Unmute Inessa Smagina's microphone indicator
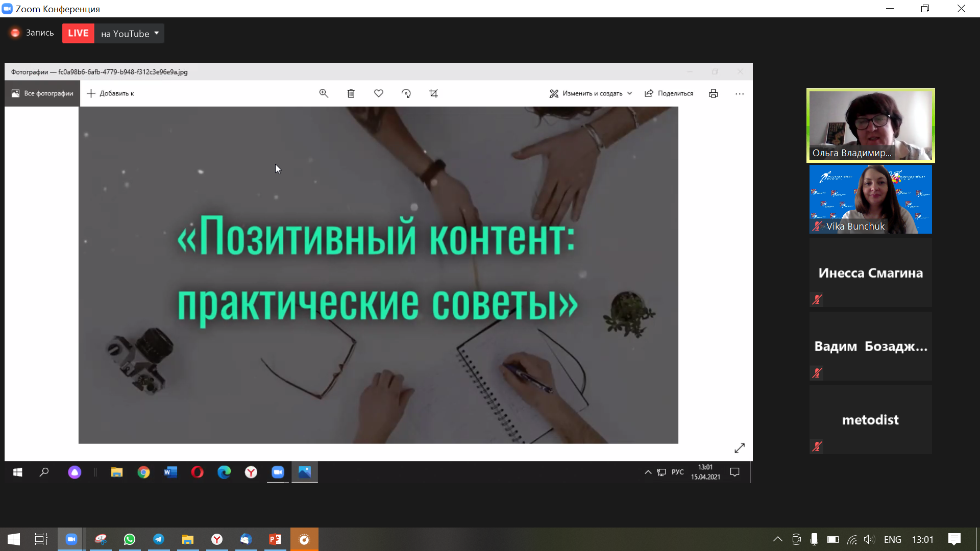Screen dimensions: 980x551 coord(816,299)
